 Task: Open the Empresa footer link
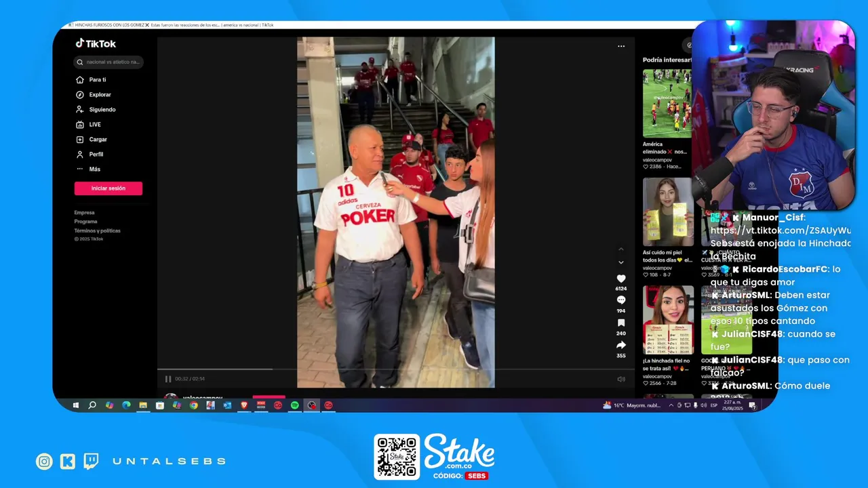[85, 213]
